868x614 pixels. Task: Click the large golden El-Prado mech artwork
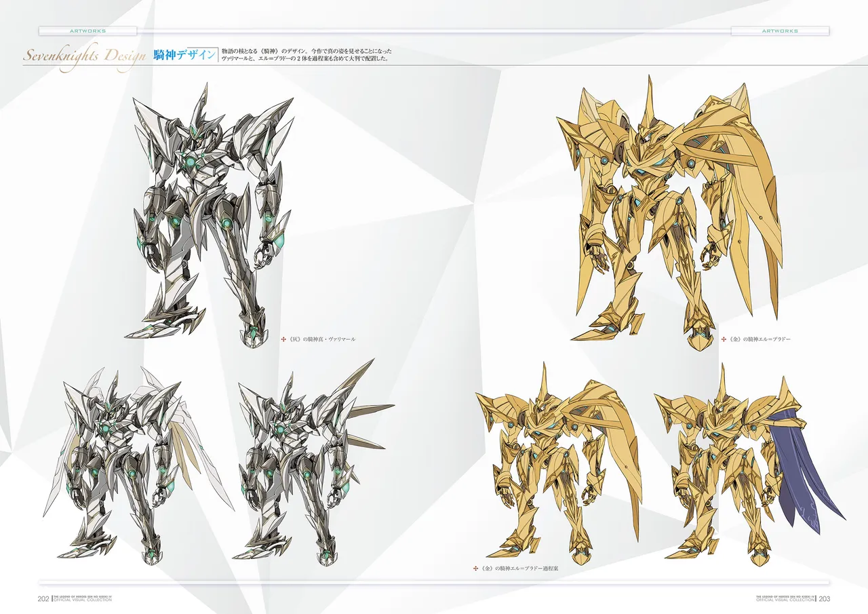tap(670, 212)
